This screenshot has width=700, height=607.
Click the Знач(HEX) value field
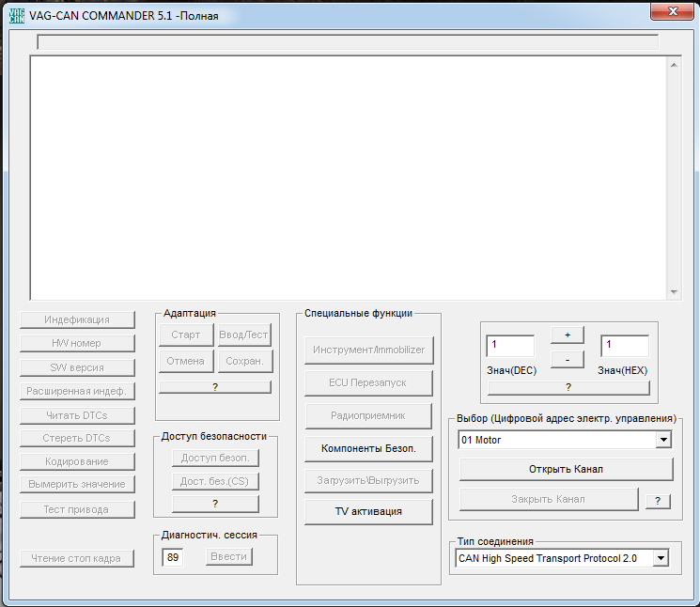(x=625, y=346)
